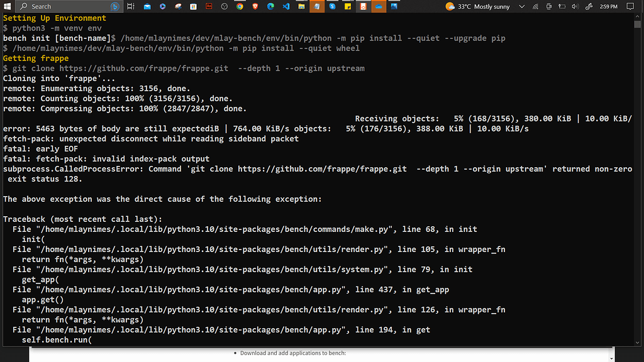Open the Mail app from the taskbar
Screen dimensions: 644x362
147,6
